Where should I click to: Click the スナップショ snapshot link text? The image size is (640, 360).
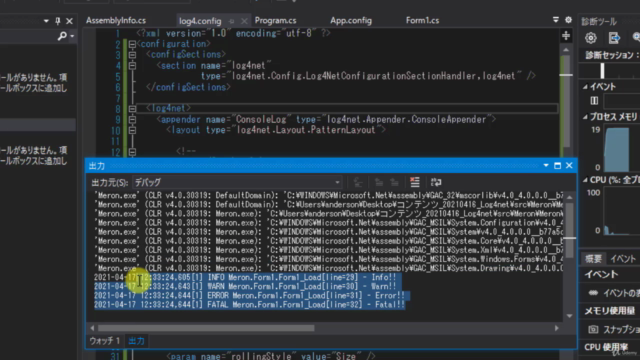(x=621, y=329)
